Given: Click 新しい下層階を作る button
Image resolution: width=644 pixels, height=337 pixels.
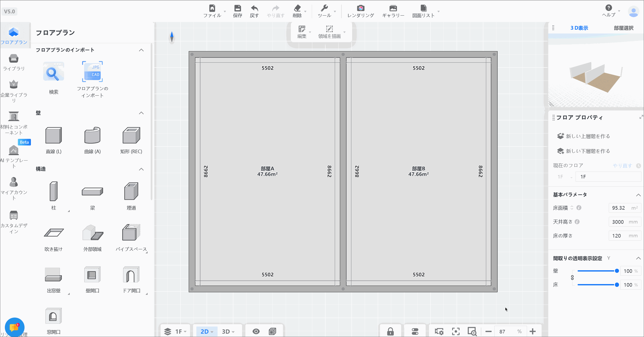Looking at the screenshot, I should tap(584, 151).
